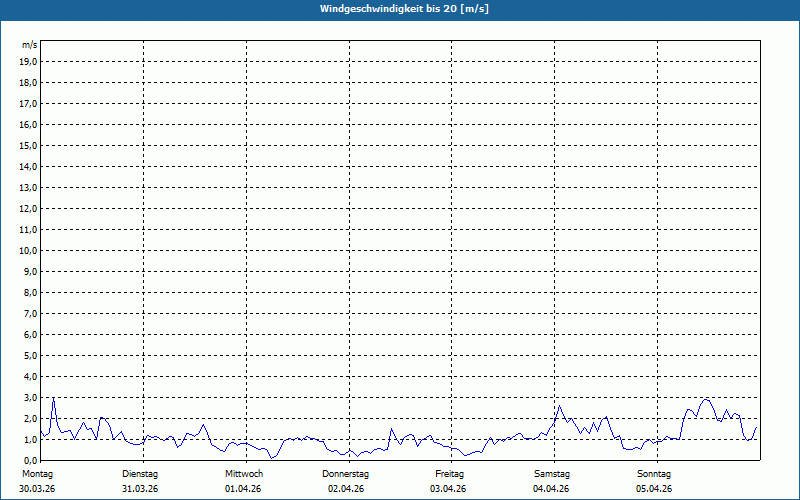
Task: Click the 'm/s' unit label on the y-axis
Action: point(30,45)
